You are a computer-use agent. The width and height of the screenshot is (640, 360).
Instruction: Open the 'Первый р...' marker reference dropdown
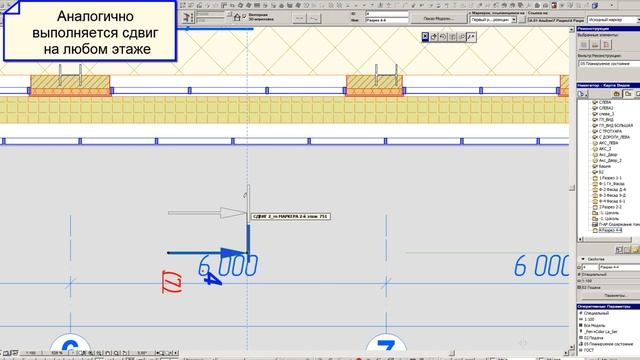(493, 20)
